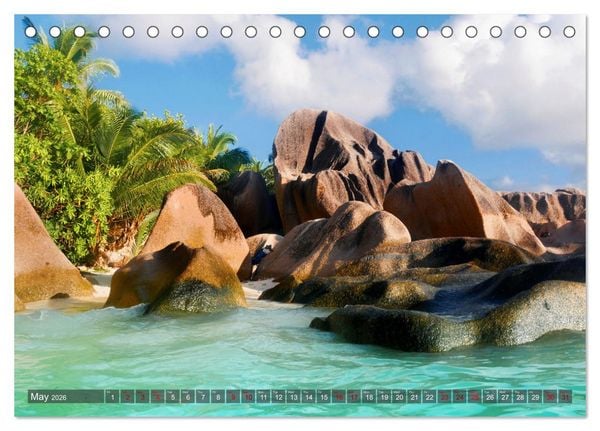
Task: Select day 15 in calendar strip
Action: point(324,397)
